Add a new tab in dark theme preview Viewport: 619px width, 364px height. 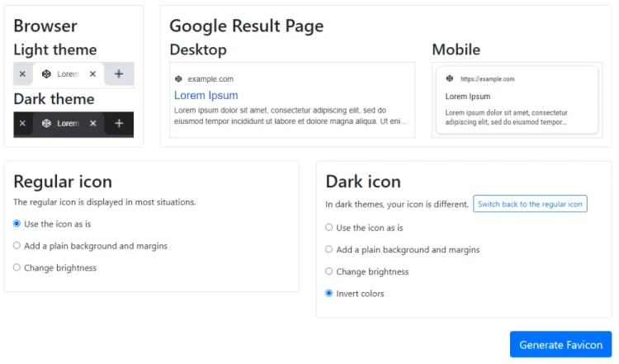pos(119,123)
